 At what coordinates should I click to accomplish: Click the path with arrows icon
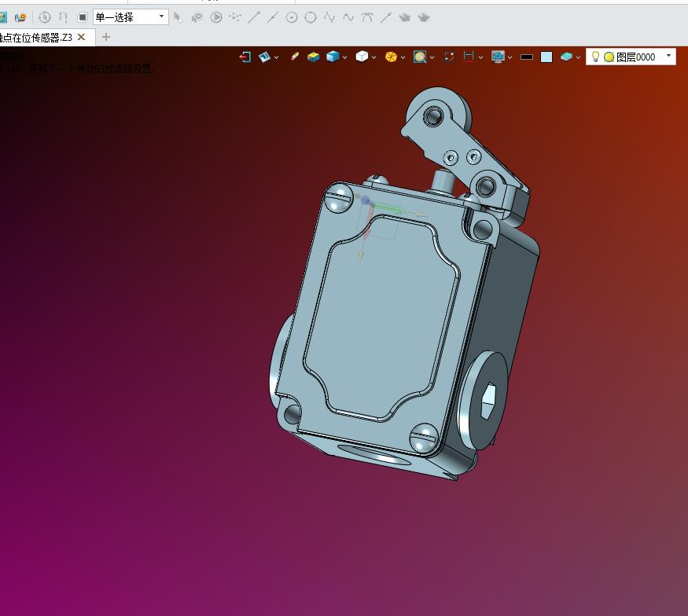pos(63,17)
